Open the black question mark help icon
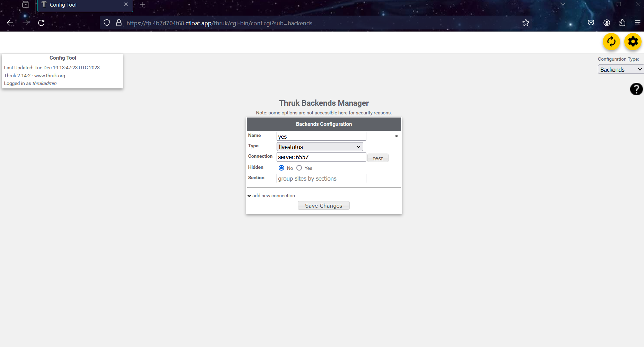Viewport: 644px width, 347px height. 636,89
